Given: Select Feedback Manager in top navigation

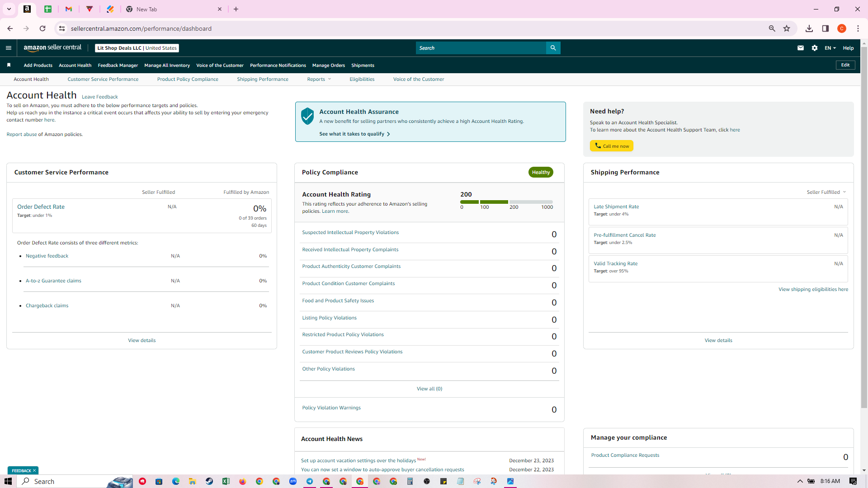Looking at the screenshot, I should click(x=118, y=65).
